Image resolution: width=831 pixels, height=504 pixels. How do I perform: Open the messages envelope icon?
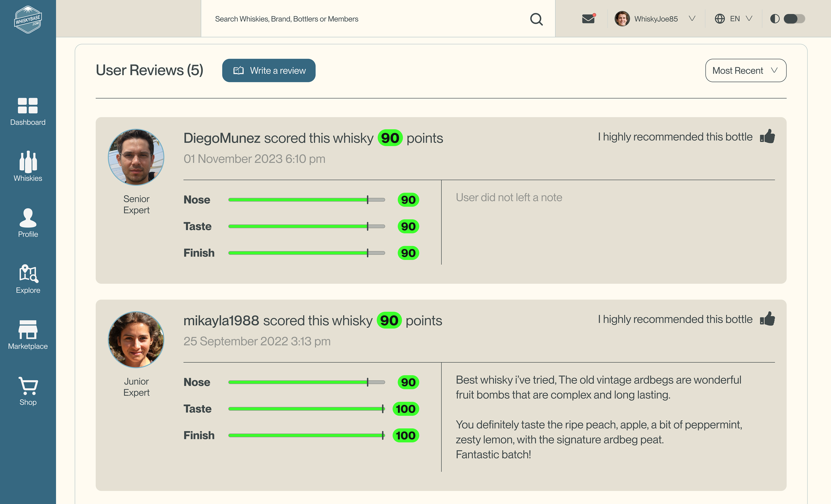coord(588,19)
